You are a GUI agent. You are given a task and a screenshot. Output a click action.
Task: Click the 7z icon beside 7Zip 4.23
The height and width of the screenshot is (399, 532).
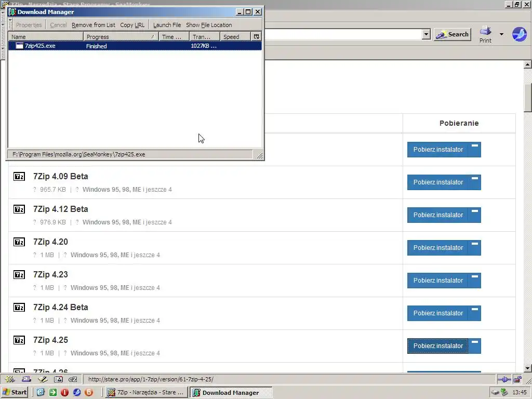point(19,274)
